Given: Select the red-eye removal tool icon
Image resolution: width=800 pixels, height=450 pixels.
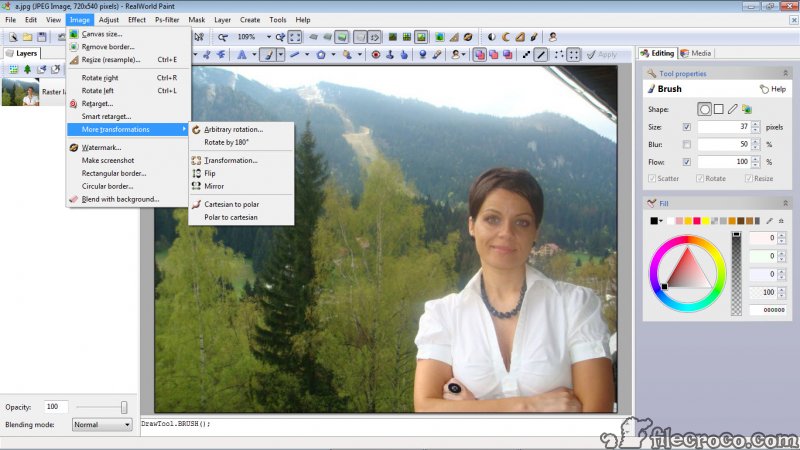Looking at the screenshot, I should pos(376,54).
